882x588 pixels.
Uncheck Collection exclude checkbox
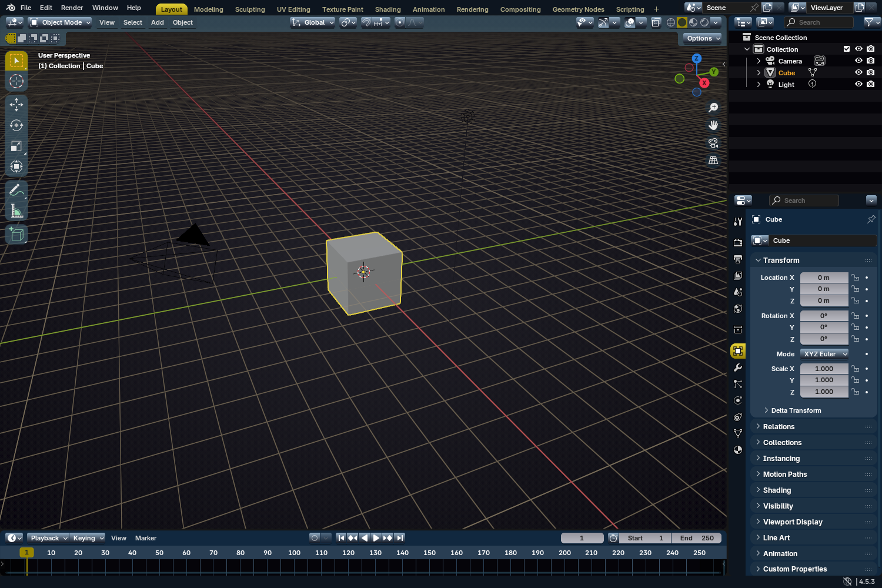[x=847, y=49]
